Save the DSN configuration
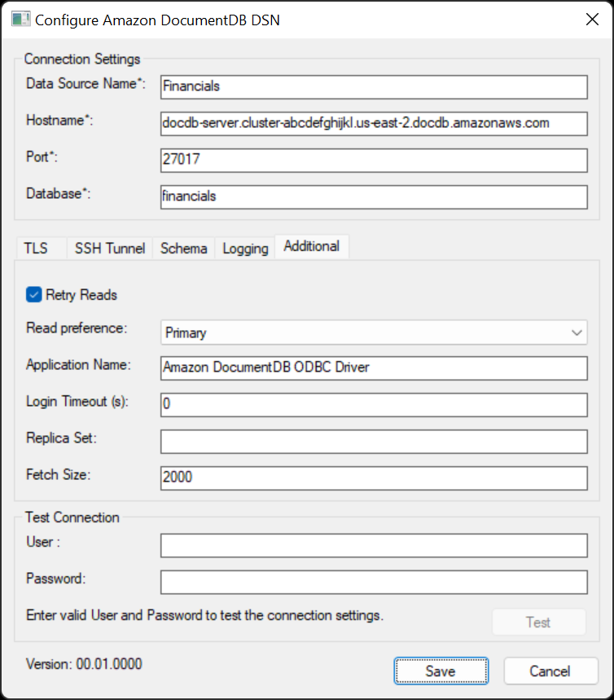614x700 pixels. click(x=441, y=671)
